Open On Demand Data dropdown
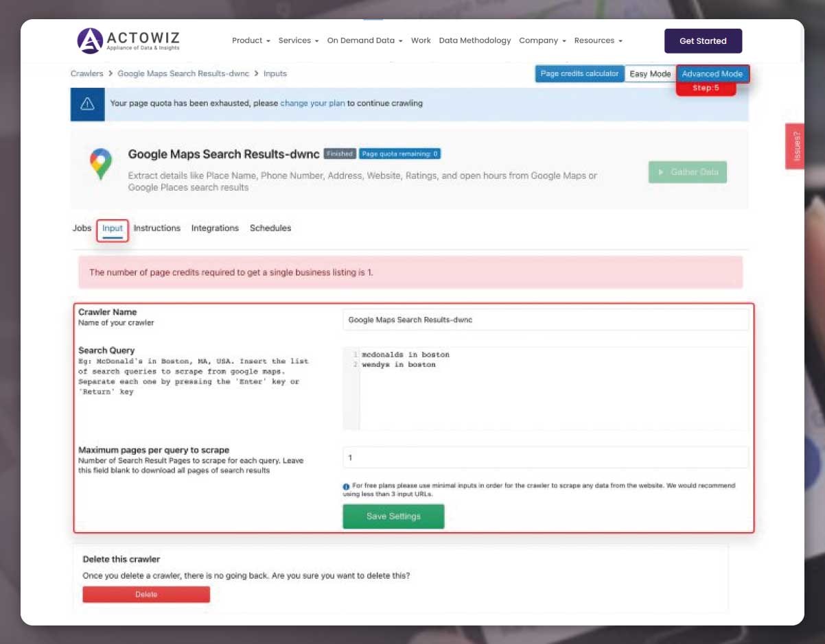825x644 pixels. tap(364, 40)
